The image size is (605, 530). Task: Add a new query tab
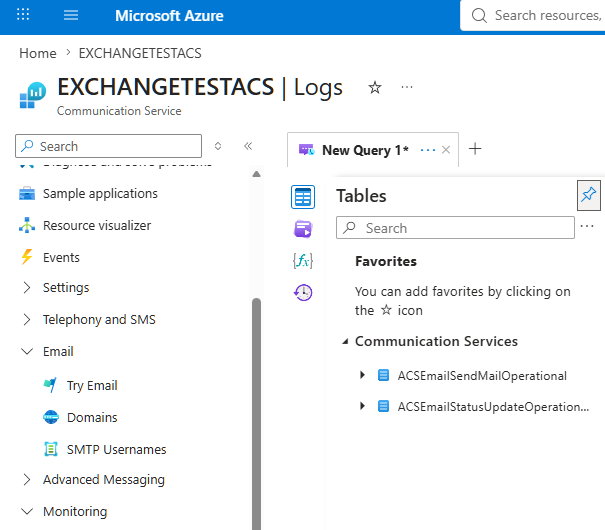point(475,149)
